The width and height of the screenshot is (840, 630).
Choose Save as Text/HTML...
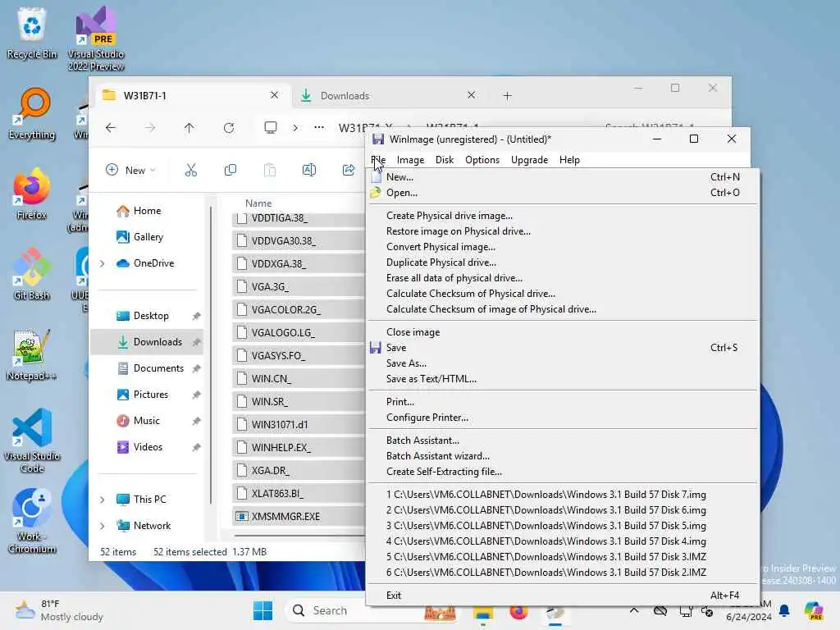coord(563,379)
